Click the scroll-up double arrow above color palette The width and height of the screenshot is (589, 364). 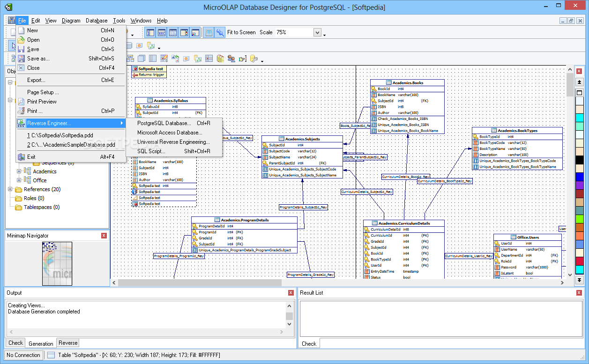(x=579, y=82)
